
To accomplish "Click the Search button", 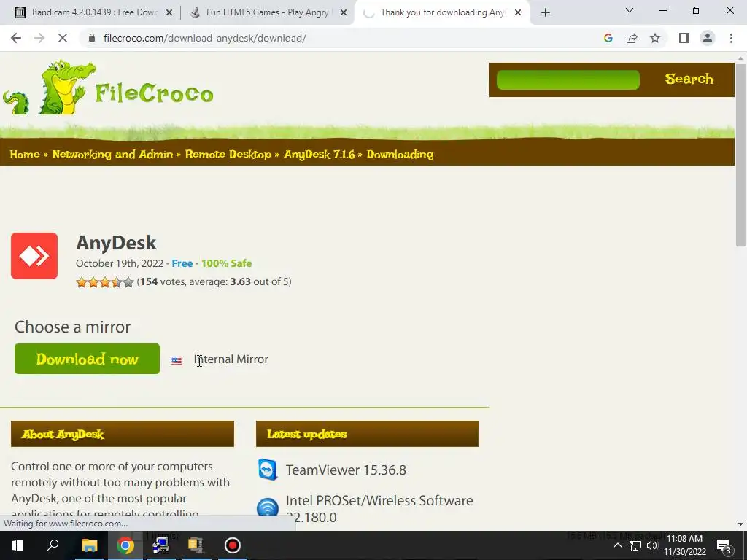I will [689, 79].
